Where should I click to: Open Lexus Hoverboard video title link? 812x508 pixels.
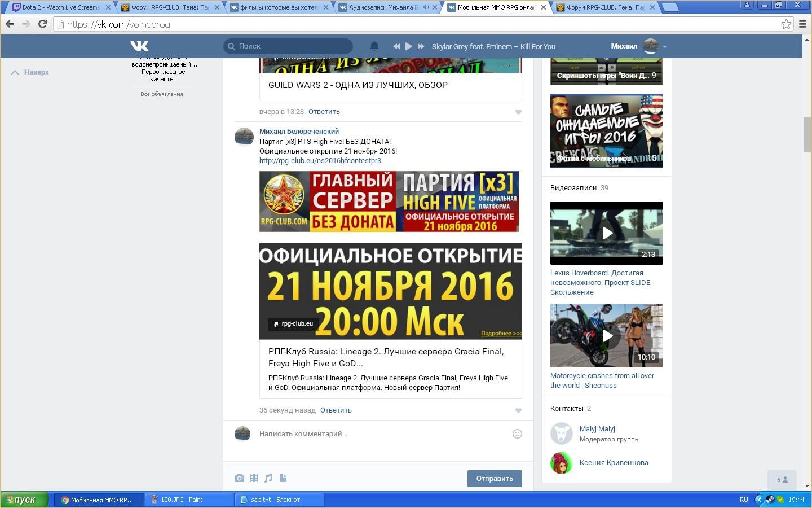click(x=602, y=283)
